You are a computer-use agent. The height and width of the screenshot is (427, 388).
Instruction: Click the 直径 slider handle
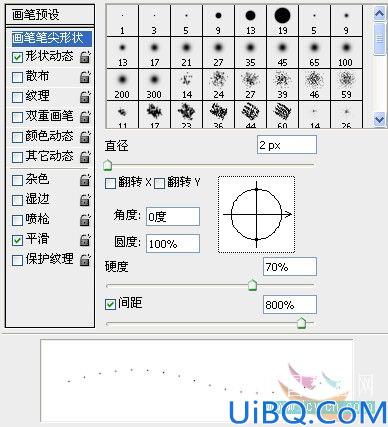click(107, 165)
